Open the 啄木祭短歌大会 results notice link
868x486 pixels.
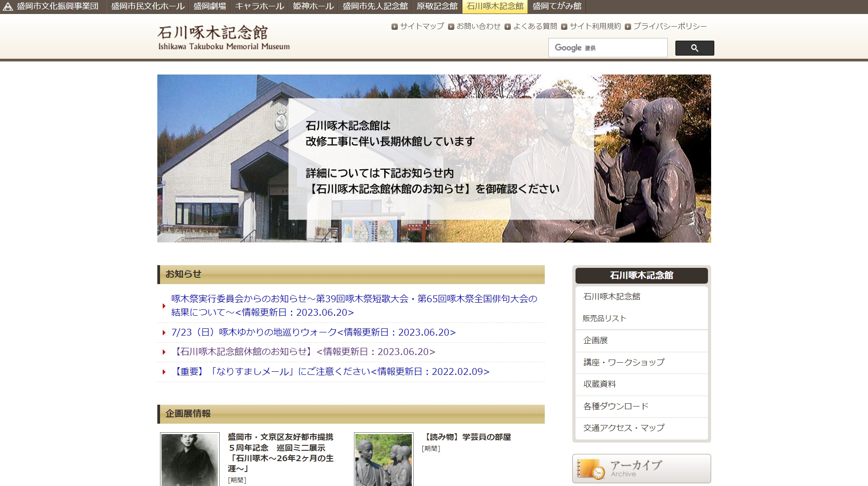(354, 305)
